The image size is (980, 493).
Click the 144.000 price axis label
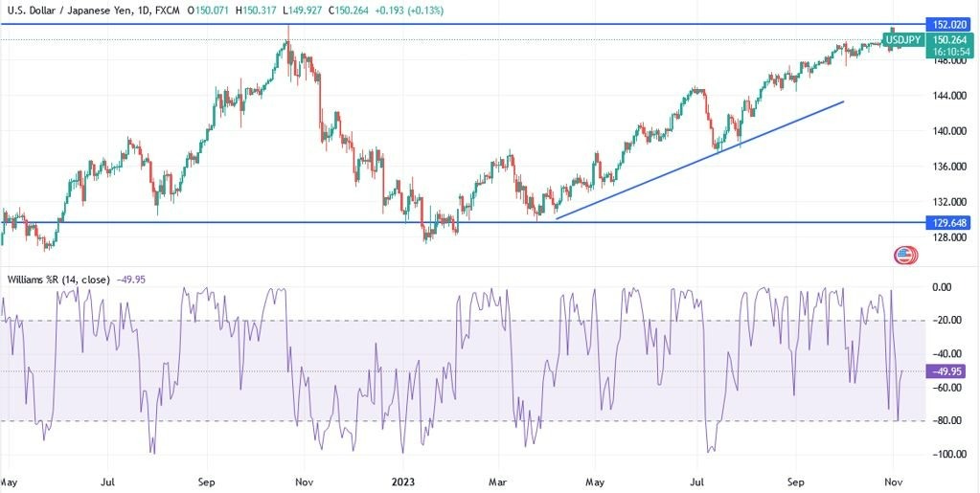point(951,96)
